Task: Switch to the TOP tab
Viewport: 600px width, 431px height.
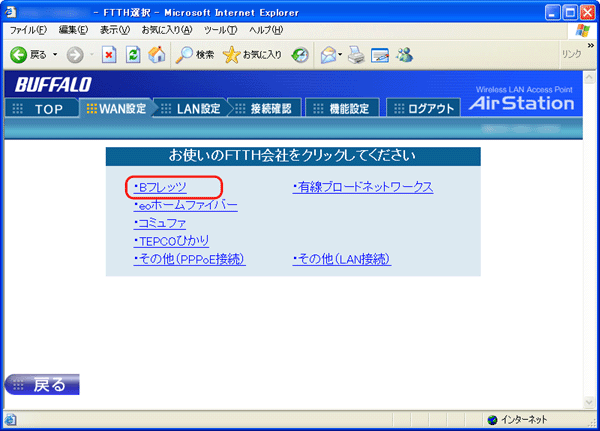Action: (x=41, y=109)
